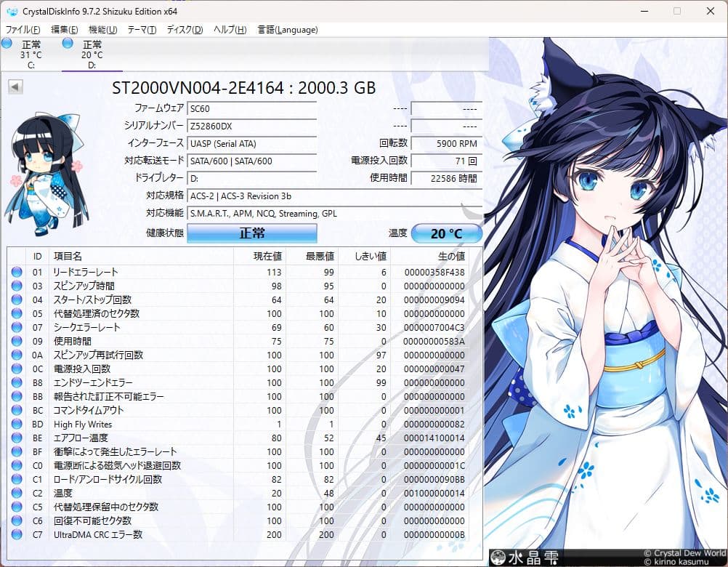Screen dimensions: 728x567
Task: Click the back navigation arrow icon
Action: tap(15, 87)
